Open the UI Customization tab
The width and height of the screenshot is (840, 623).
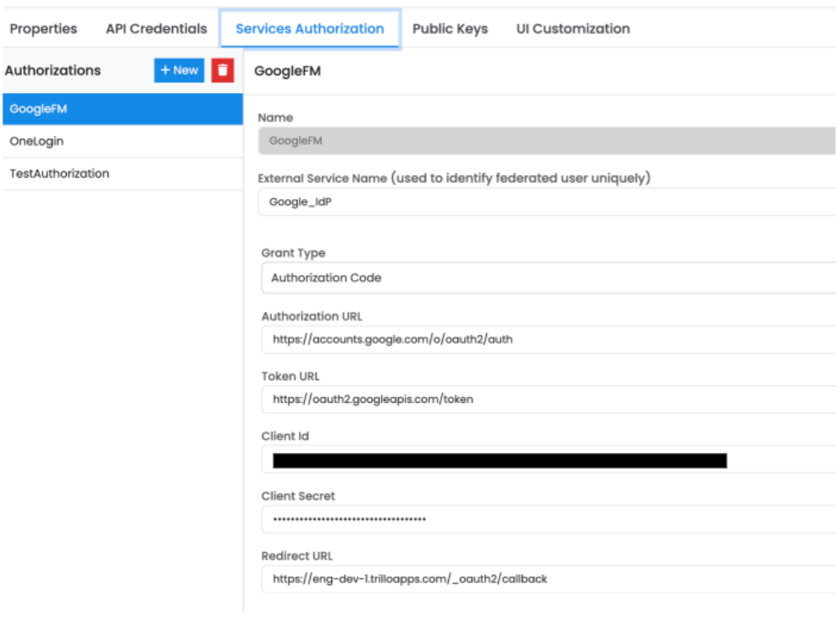[x=572, y=29]
